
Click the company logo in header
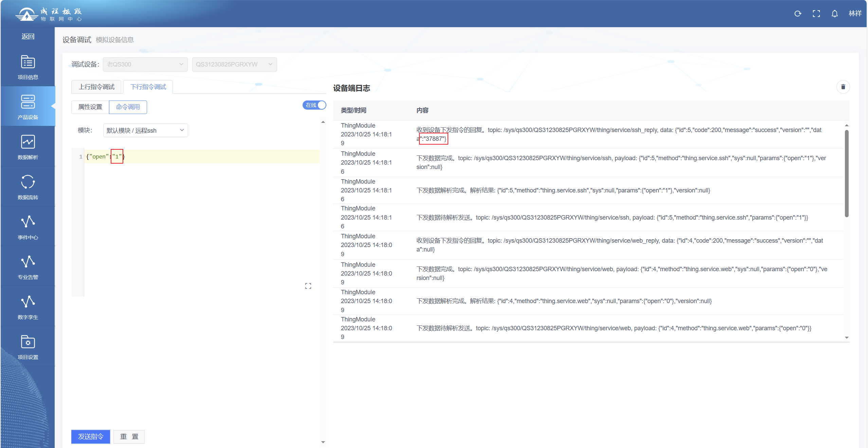49,14
